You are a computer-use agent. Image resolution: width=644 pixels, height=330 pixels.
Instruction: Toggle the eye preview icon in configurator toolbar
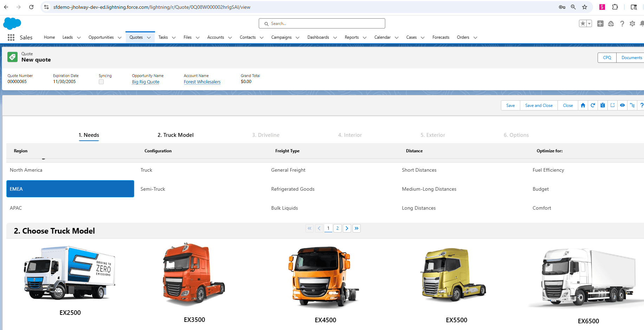coord(622,105)
